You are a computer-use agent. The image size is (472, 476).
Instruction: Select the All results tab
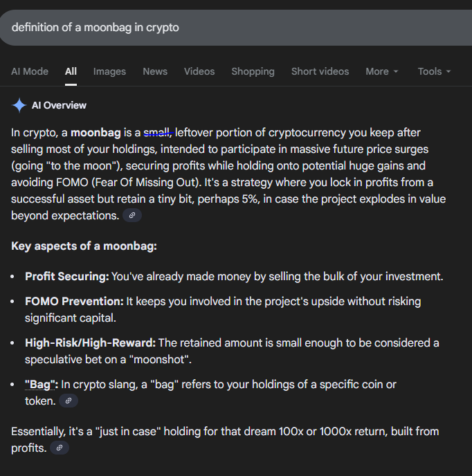tap(71, 71)
